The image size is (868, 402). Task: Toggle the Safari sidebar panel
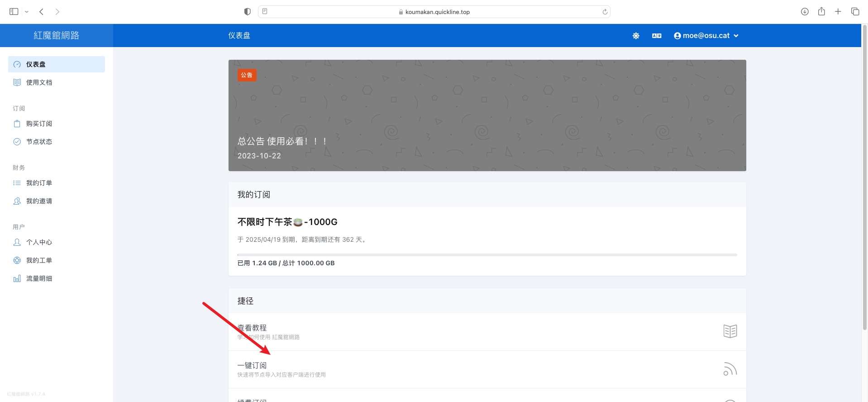pos(14,12)
